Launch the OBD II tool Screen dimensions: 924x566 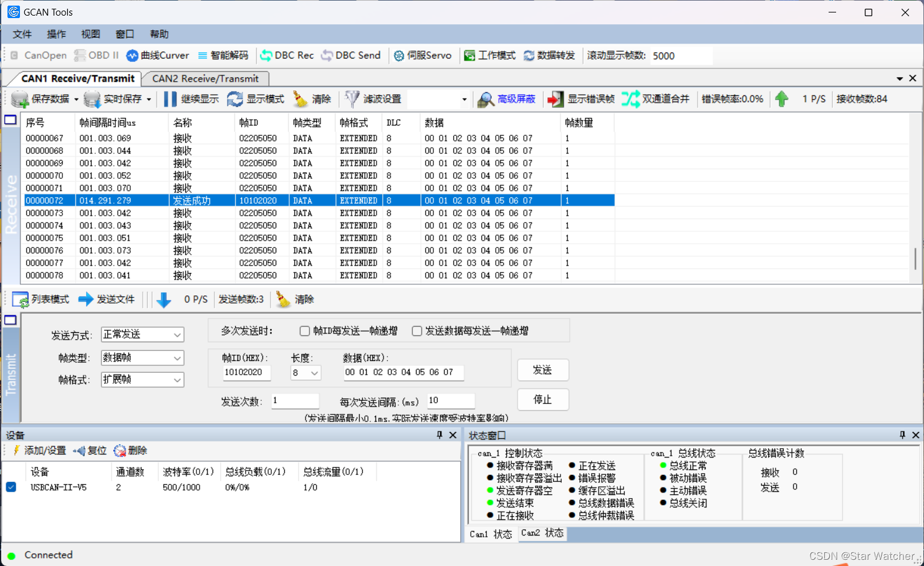(96, 55)
